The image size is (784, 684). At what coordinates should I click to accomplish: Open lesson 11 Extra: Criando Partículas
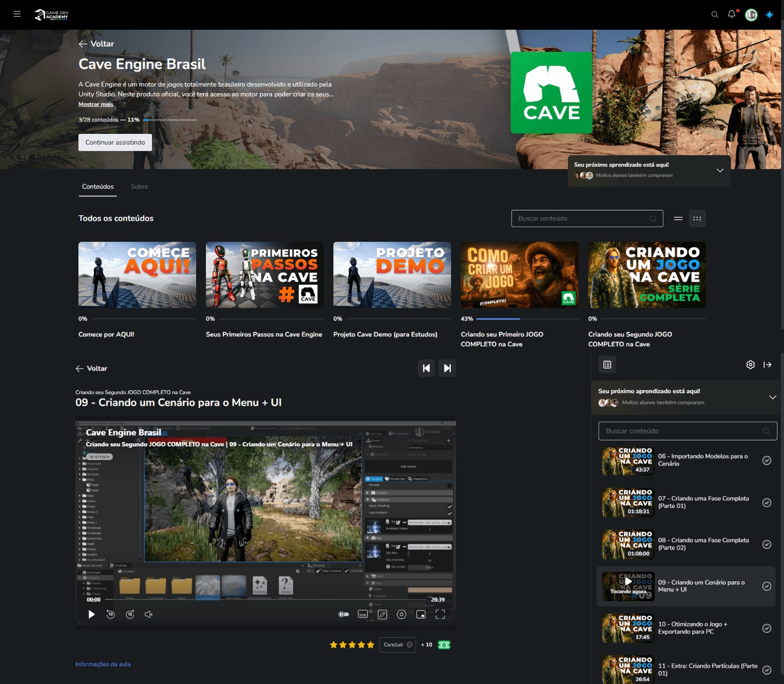click(686, 670)
